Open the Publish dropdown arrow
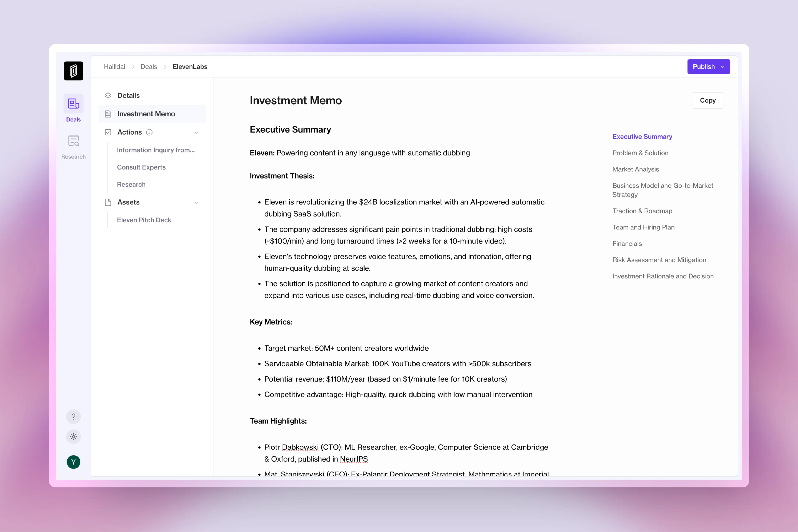This screenshot has width=798, height=532. (x=722, y=67)
